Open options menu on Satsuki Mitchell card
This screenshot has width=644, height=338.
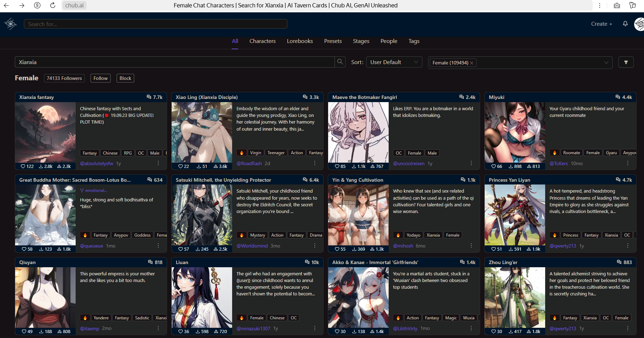[315, 246]
